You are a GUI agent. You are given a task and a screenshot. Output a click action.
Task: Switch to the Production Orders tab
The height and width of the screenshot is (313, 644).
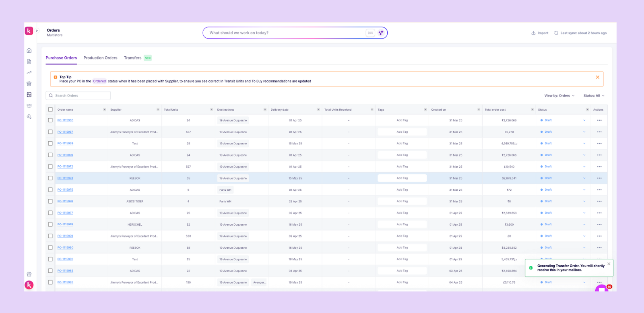coord(101,58)
